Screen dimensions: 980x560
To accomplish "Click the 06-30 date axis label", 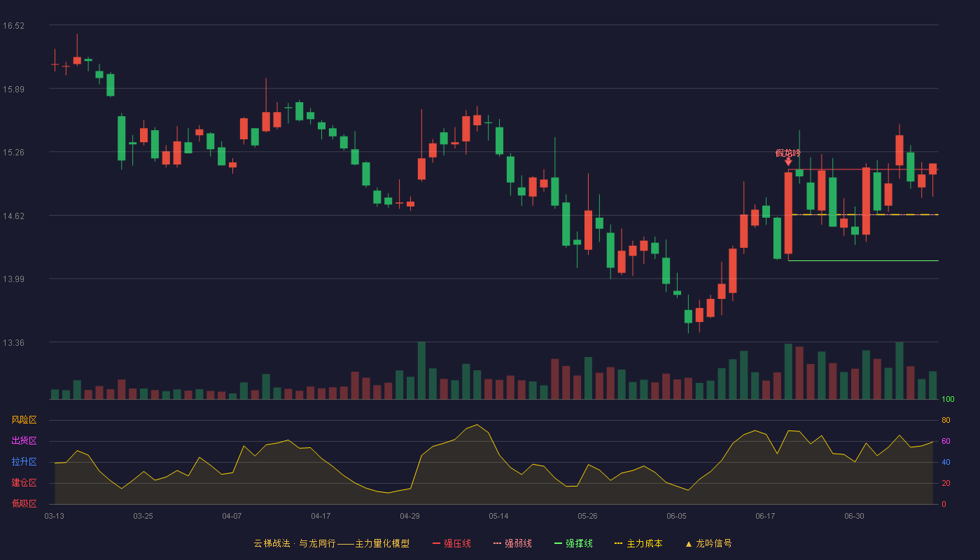I will pyautogui.click(x=854, y=516).
